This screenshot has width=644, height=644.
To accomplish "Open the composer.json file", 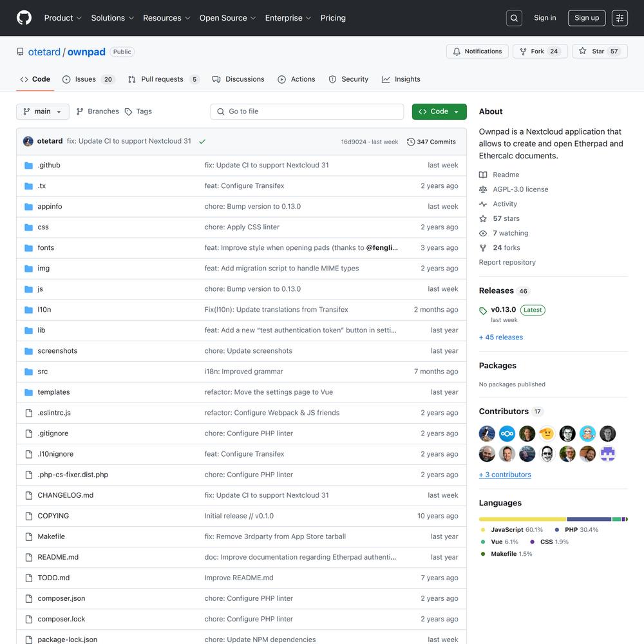I will click(x=61, y=598).
